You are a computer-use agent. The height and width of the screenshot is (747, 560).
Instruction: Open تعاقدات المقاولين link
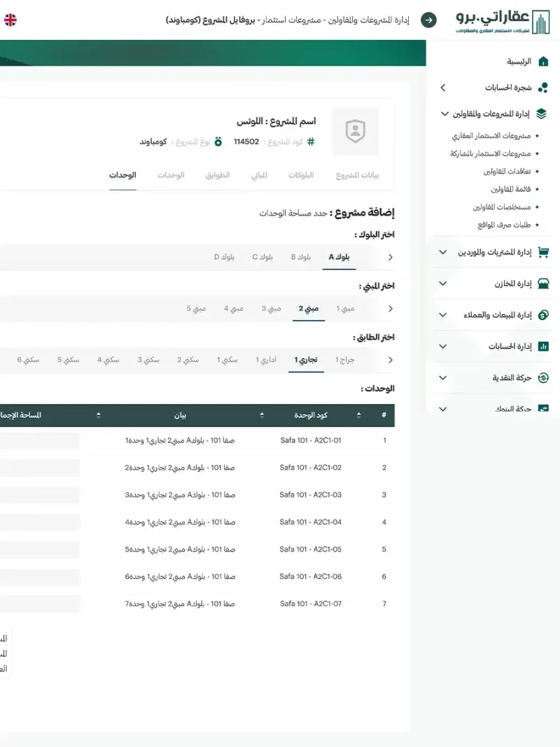click(507, 172)
